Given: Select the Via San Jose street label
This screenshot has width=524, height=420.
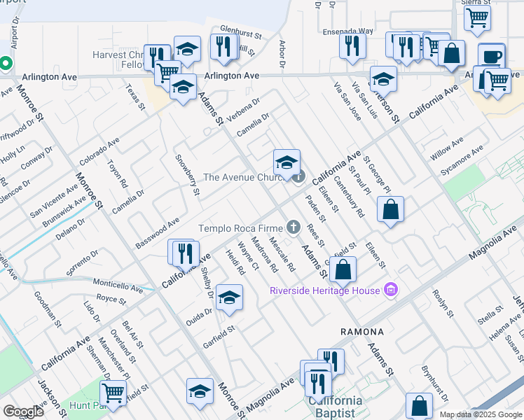Looking at the screenshot, I should [347, 101].
